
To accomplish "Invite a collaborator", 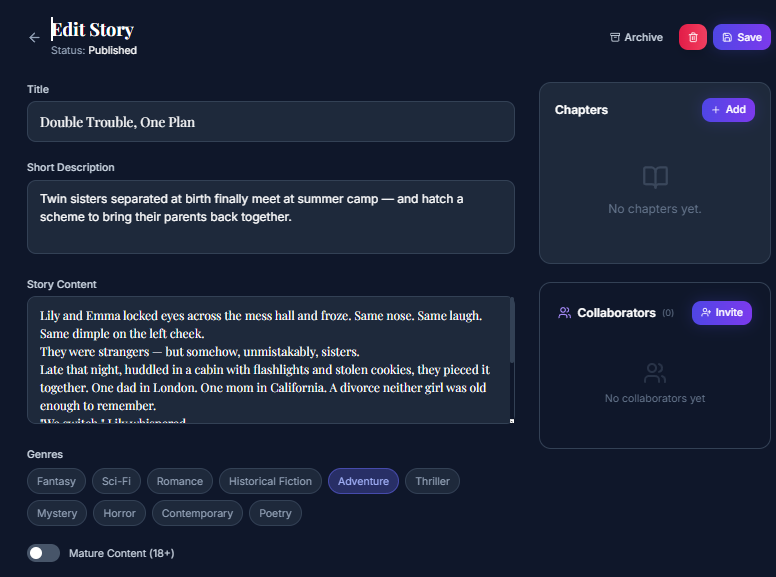I will point(721,313).
